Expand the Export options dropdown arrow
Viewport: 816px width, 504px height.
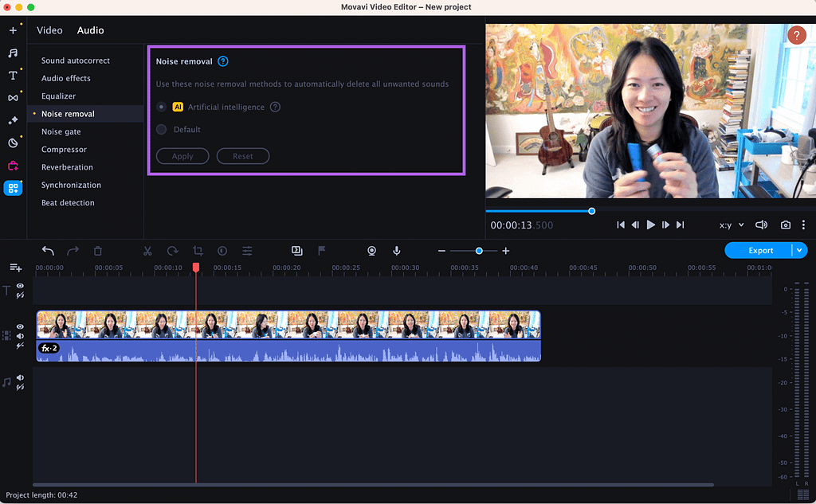[799, 251]
